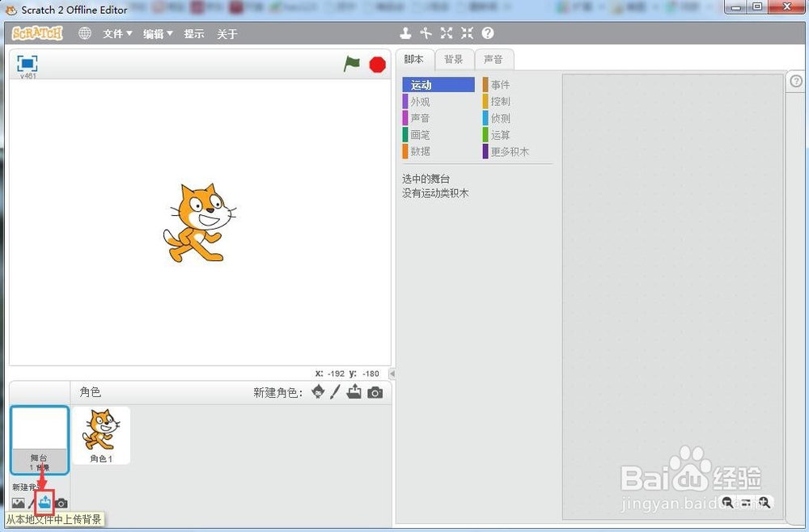The image size is (809, 532).
Task: Click the 提示 menu item
Action: (x=194, y=33)
